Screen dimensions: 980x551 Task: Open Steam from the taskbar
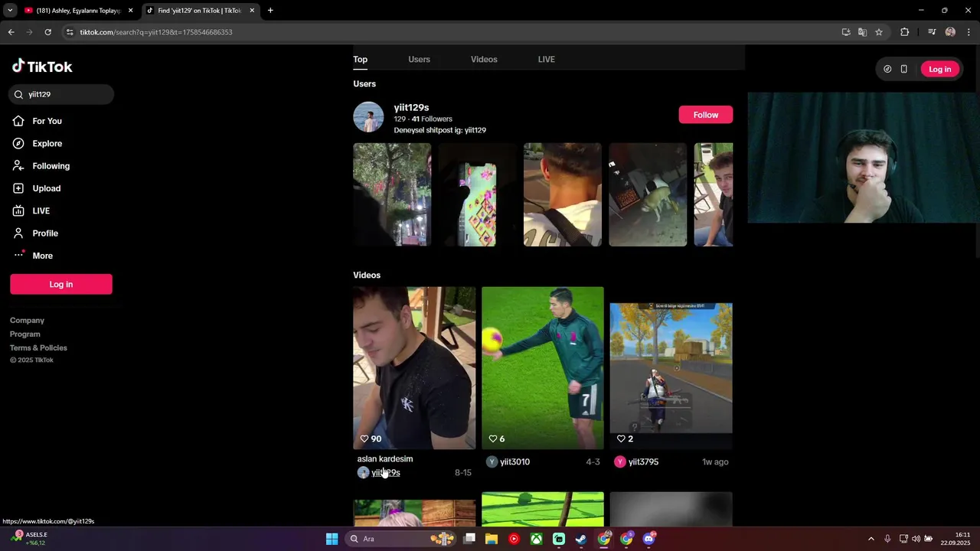click(582, 539)
